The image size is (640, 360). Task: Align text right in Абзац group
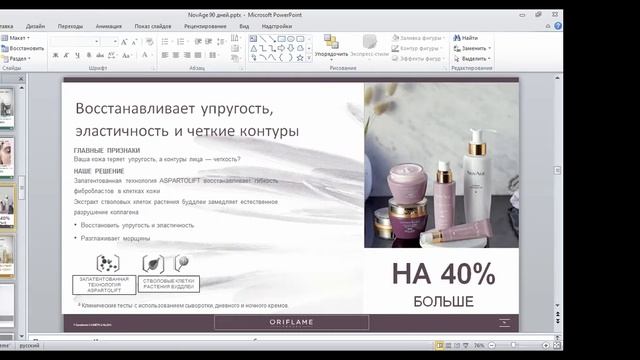pyautogui.click(x=187, y=55)
